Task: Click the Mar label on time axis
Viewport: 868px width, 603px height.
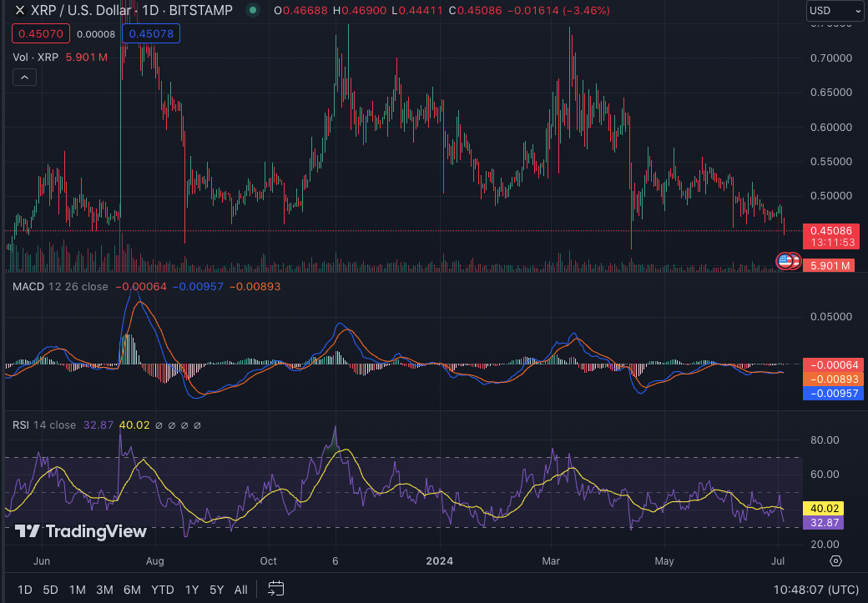Action: (x=551, y=561)
